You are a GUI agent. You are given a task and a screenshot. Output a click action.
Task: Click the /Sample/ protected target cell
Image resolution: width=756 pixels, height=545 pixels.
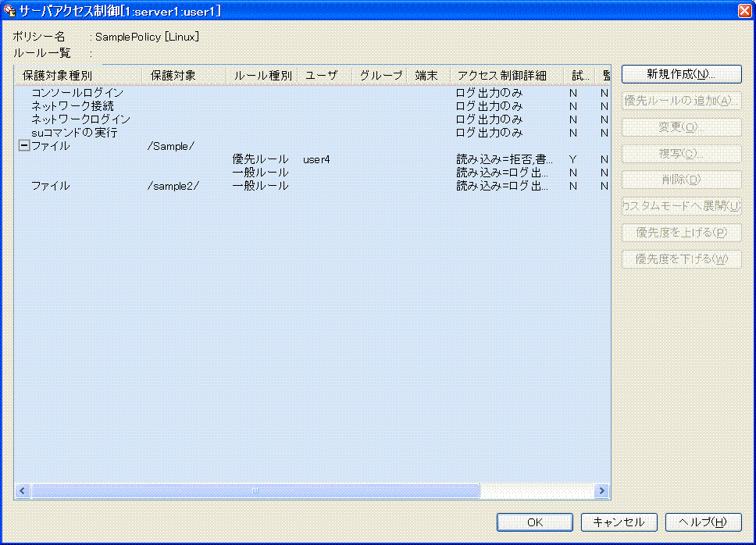(x=171, y=146)
